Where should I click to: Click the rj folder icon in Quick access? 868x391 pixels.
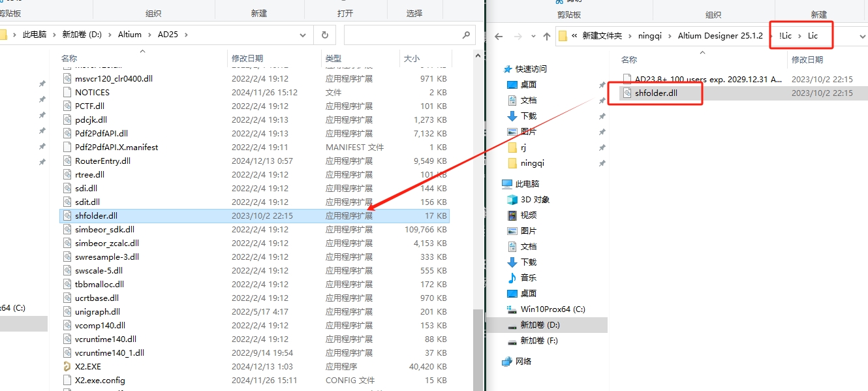512,147
